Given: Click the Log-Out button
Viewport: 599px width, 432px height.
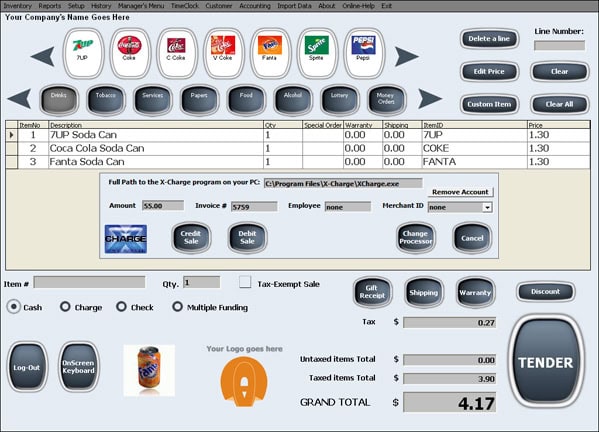Looking at the screenshot, I should pos(27,367).
